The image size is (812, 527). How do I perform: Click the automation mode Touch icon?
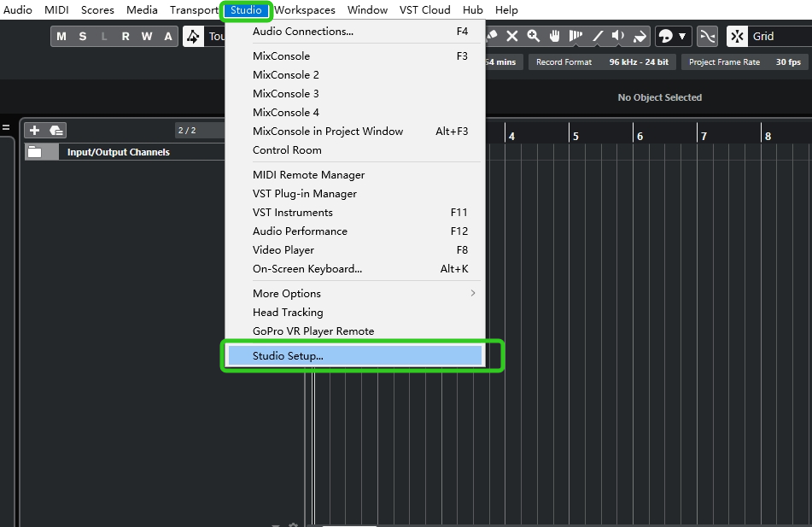point(193,36)
